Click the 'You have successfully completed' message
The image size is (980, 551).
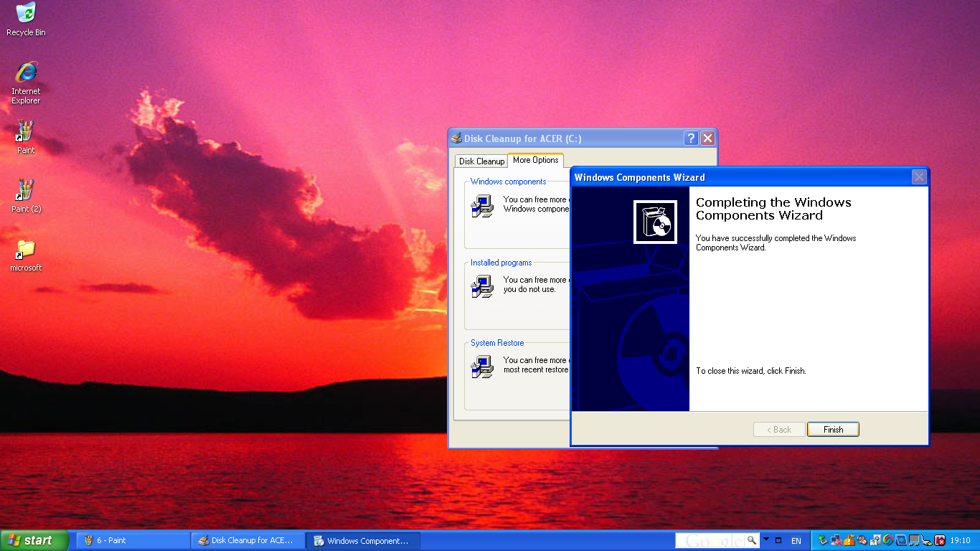click(776, 242)
